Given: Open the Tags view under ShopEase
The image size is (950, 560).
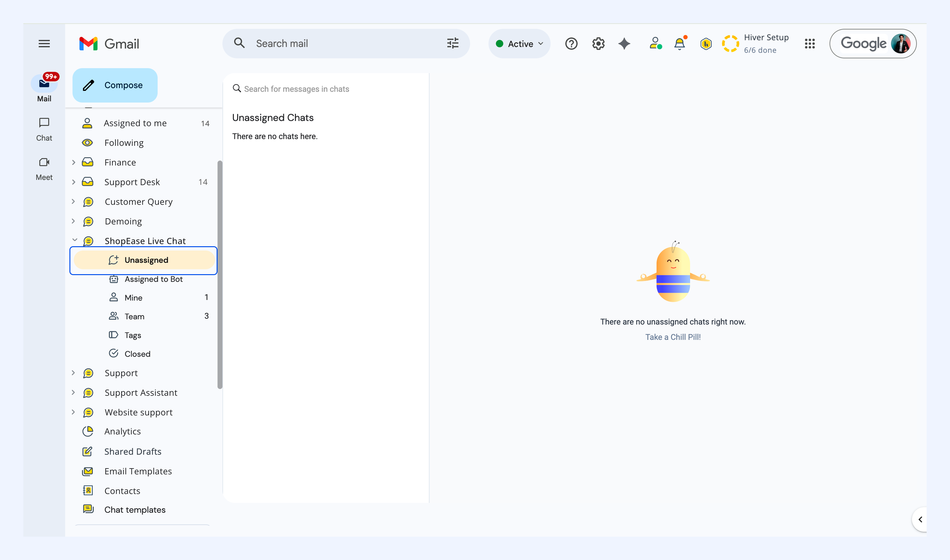Looking at the screenshot, I should coord(132,336).
